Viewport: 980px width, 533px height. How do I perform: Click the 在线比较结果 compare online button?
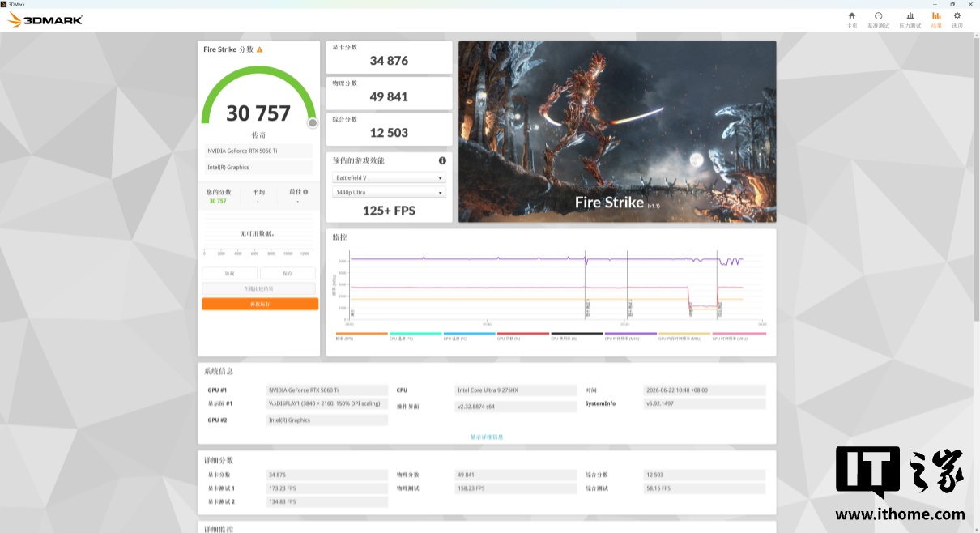point(259,288)
